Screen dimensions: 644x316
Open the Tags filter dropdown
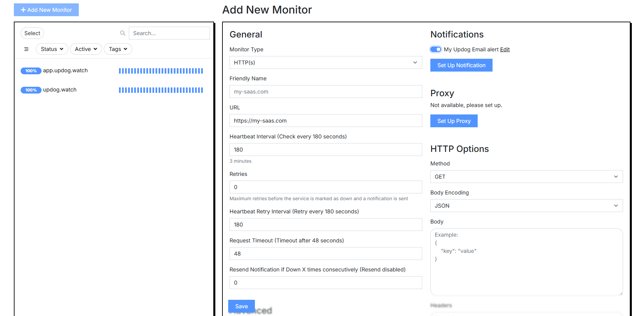118,49
